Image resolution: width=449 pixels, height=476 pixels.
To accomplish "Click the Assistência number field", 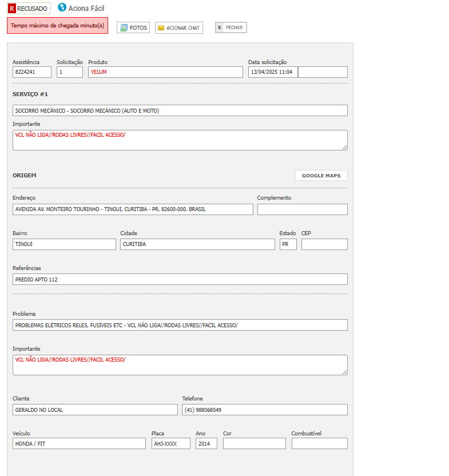I will (x=32, y=72).
